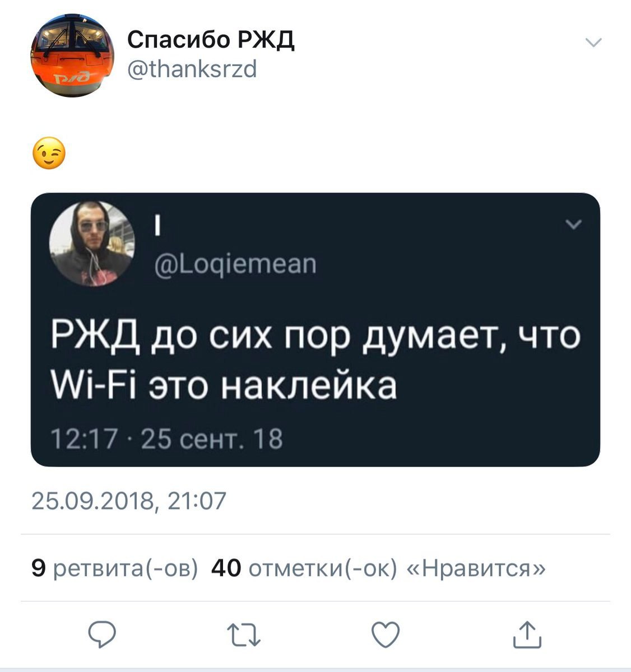Screen dimensions: 631x672
Task: Expand chevron menu inside quoted tweet
Action: (574, 225)
